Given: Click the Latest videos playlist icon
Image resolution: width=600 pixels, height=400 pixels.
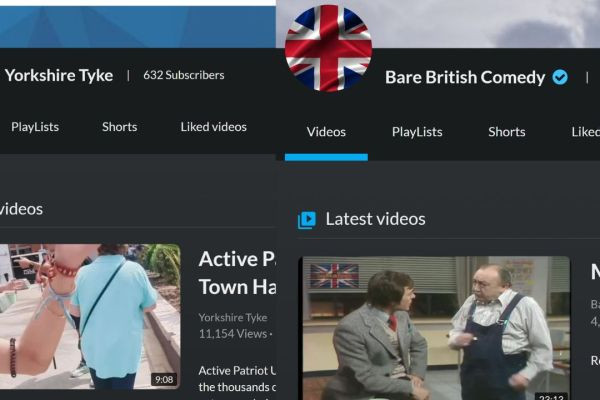Looking at the screenshot, I should [x=307, y=220].
